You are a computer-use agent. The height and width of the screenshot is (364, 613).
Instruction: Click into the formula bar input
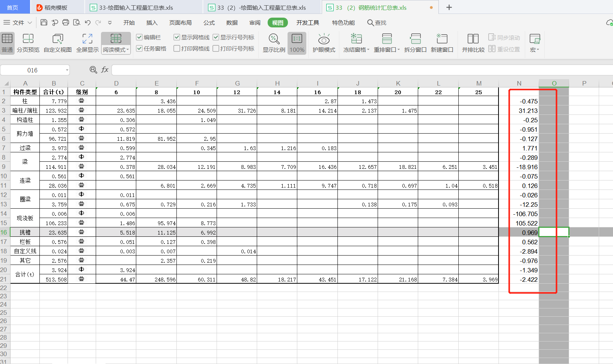pyautogui.click(x=362, y=70)
